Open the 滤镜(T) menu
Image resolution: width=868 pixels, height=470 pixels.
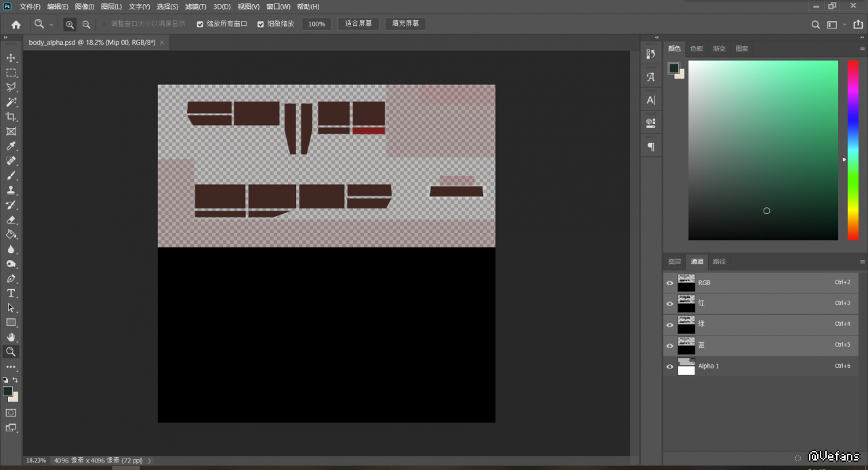(196, 7)
